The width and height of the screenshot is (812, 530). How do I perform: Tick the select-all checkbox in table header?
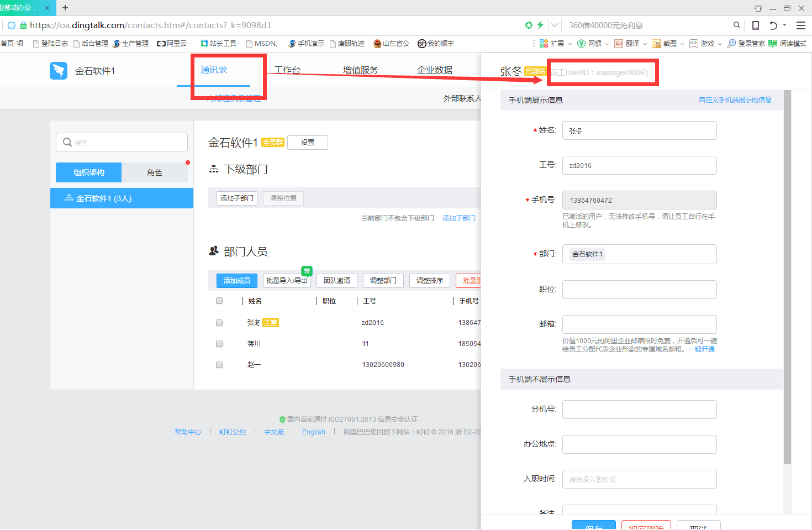(x=219, y=301)
